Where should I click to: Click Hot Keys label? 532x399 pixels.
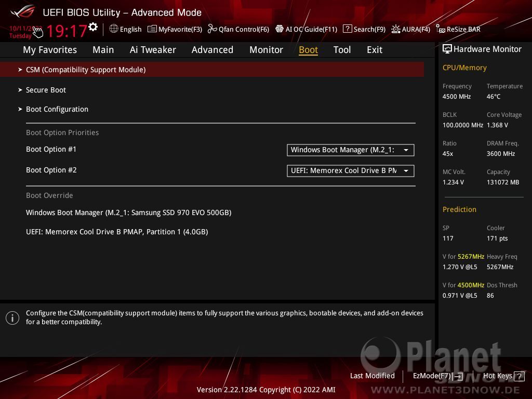498,376
